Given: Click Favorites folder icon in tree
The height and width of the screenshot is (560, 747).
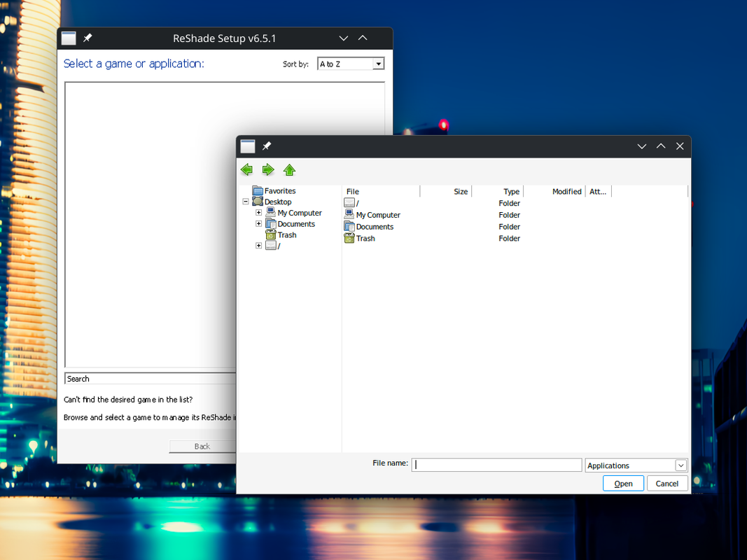Looking at the screenshot, I should coord(257,190).
